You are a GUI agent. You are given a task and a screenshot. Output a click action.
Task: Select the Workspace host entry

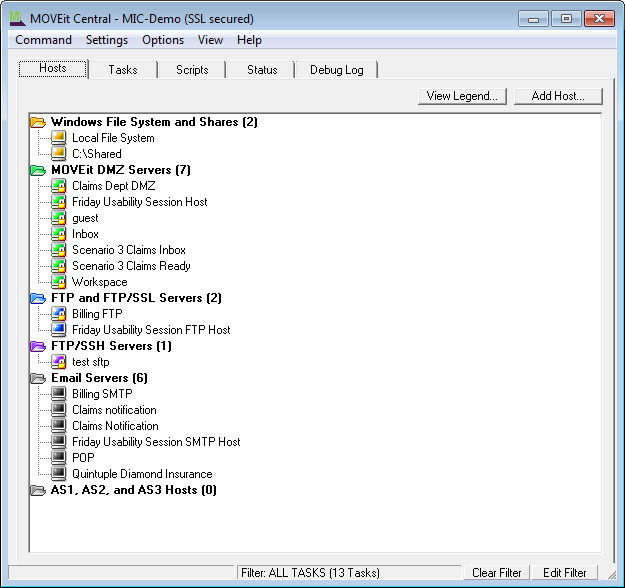(100, 282)
